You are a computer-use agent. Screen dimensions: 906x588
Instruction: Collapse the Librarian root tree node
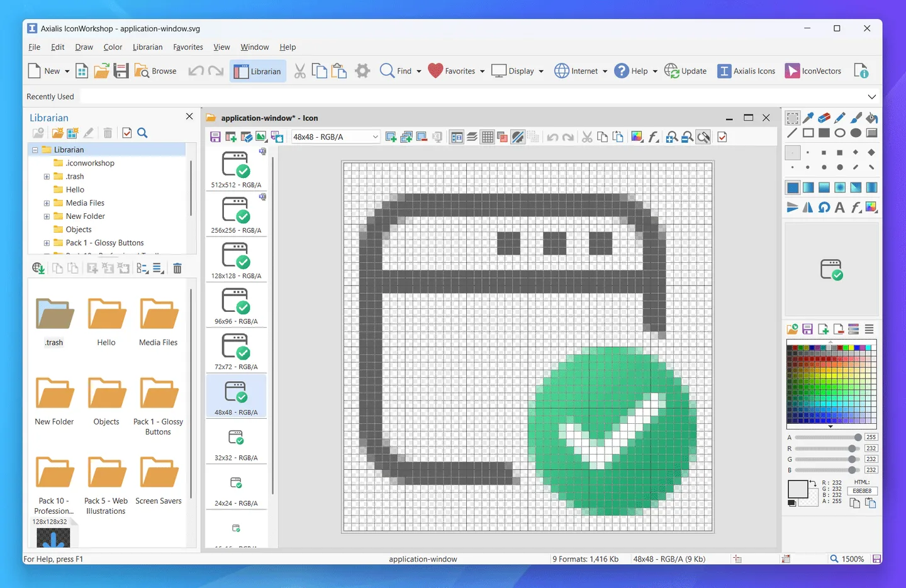click(x=35, y=150)
